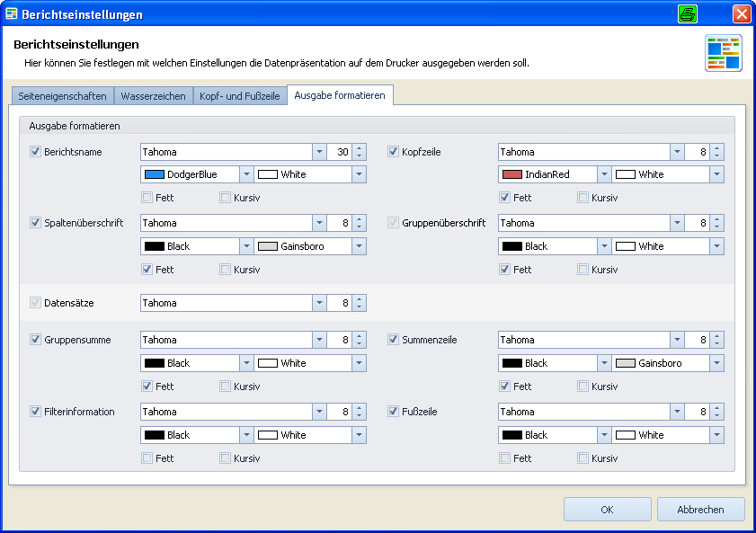Screen dimensions: 756x533
Task: Open the Wasserzeichen tab
Action: point(154,96)
